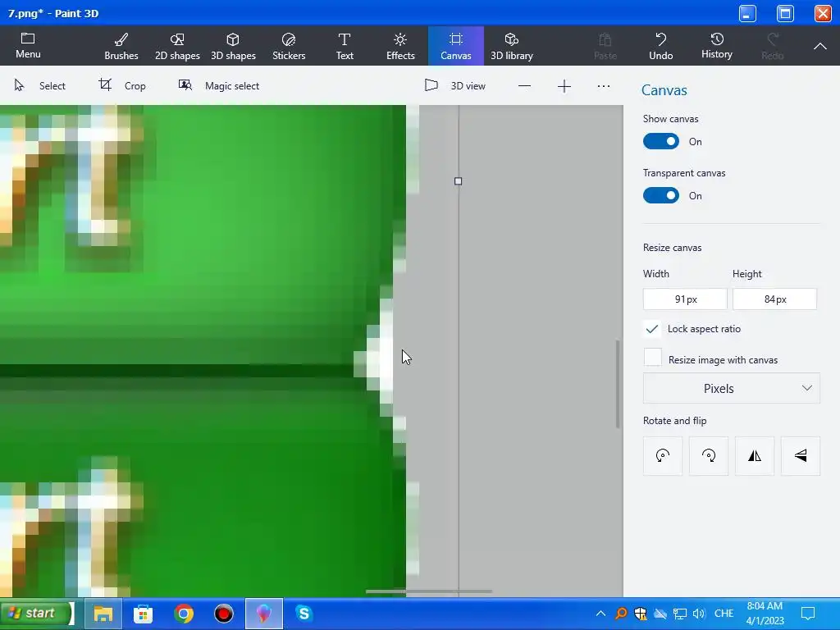Zoom out with the minus icon
The image size is (840, 630).
pyautogui.click(x=524, y=86)
